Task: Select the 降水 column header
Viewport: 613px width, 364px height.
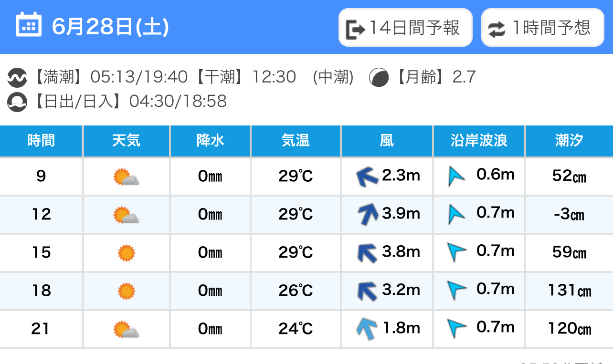Action: pos(211,141)
